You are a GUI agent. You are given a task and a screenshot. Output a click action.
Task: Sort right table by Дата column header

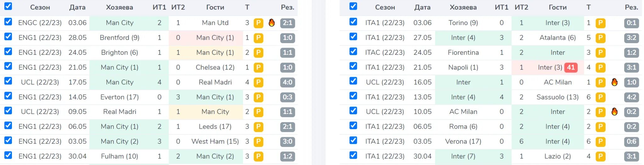point(422,7)
